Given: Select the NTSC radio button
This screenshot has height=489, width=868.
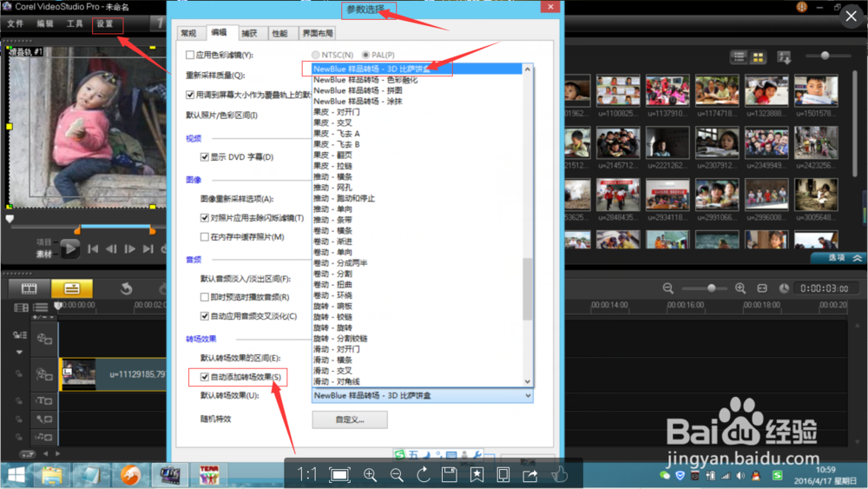Looking at the screenshot, I should click(x=316, y=55).
